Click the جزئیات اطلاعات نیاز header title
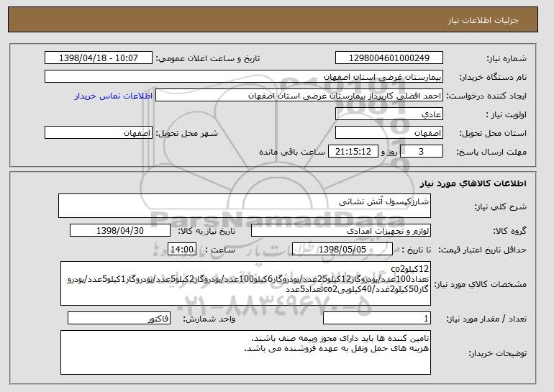Image resolution: width=554 pixels, height=392 pixels. pyautogui.click(x=483, y=20)
